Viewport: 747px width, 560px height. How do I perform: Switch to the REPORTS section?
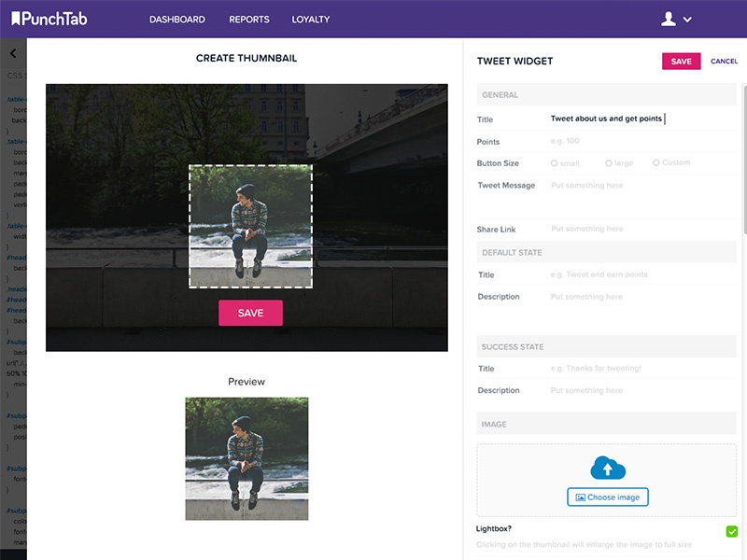point(248,18)
